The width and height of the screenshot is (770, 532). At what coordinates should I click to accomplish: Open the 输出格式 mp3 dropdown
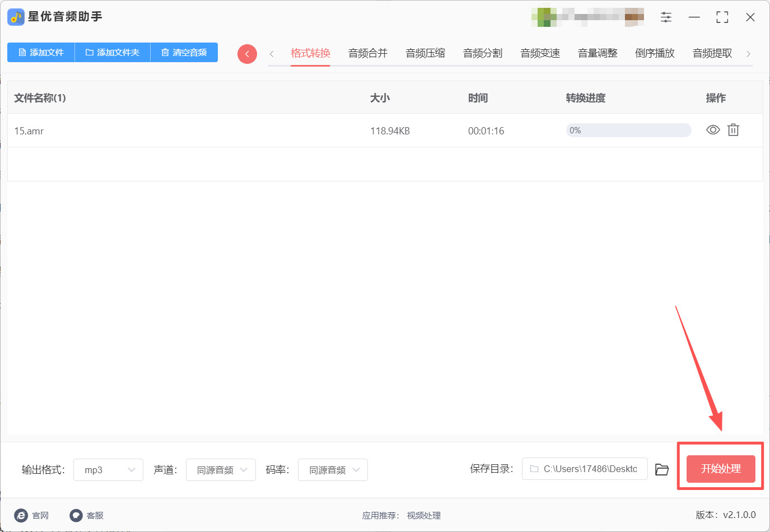(x=108, y=469)
